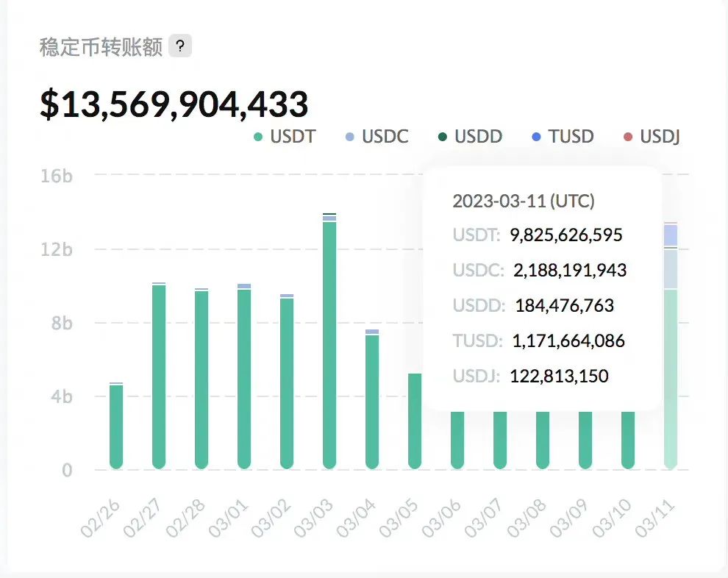The width and height of the screenshot is (728, 578).
Task: Select the 03/01 bar
Action: [x=244, y=376]
